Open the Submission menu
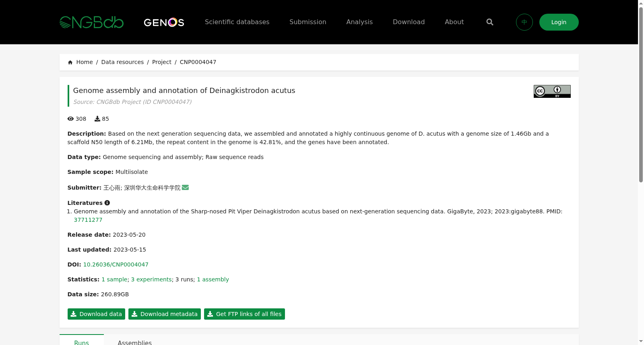Image resolution: width=644 pixels, height=345 pixels. point(308,22)
